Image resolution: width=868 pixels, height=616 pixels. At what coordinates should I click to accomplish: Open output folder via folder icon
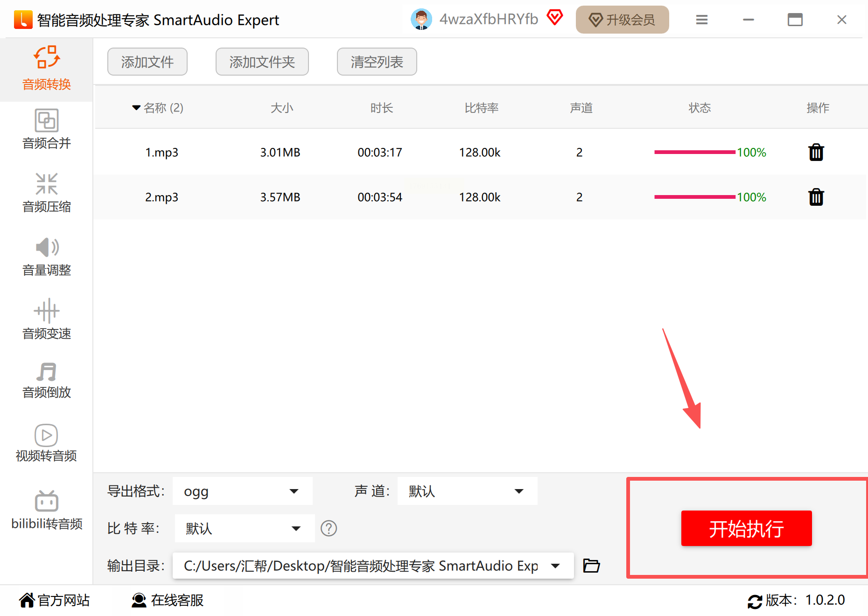click(x=592, y=566)
